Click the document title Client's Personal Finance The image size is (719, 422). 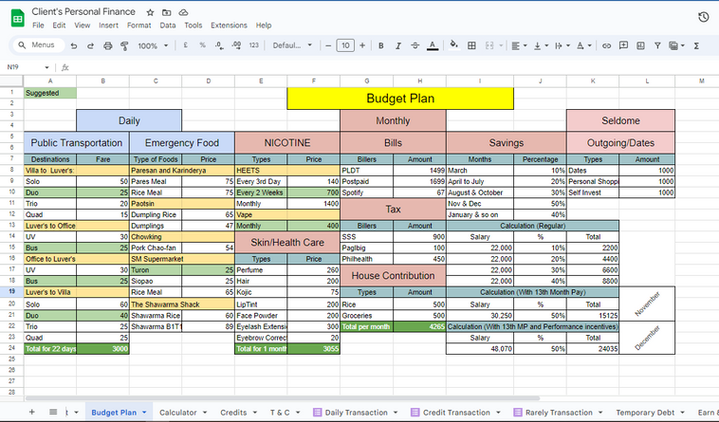tap(83, 12)
